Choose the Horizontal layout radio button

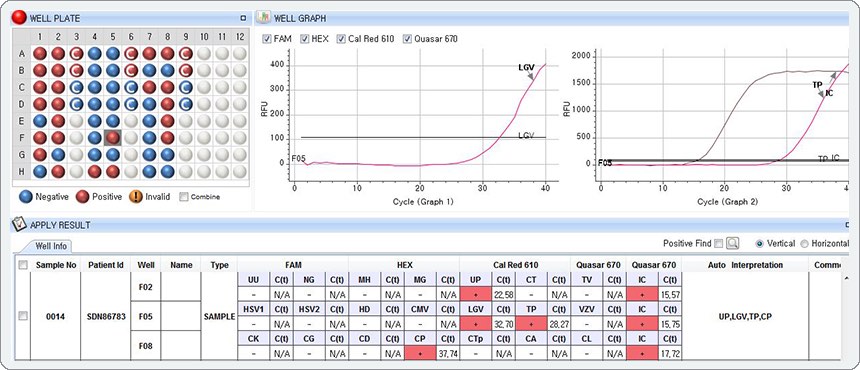[805, 243]
